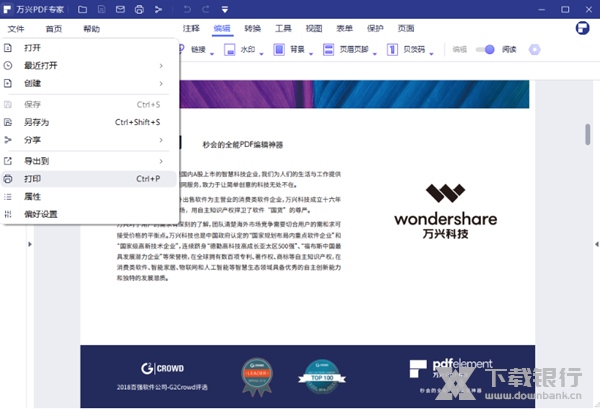Viewport: 600px width, 409px height.
Task: Choose 偏好设置 in the file menu
Action: tap(89, 214)
